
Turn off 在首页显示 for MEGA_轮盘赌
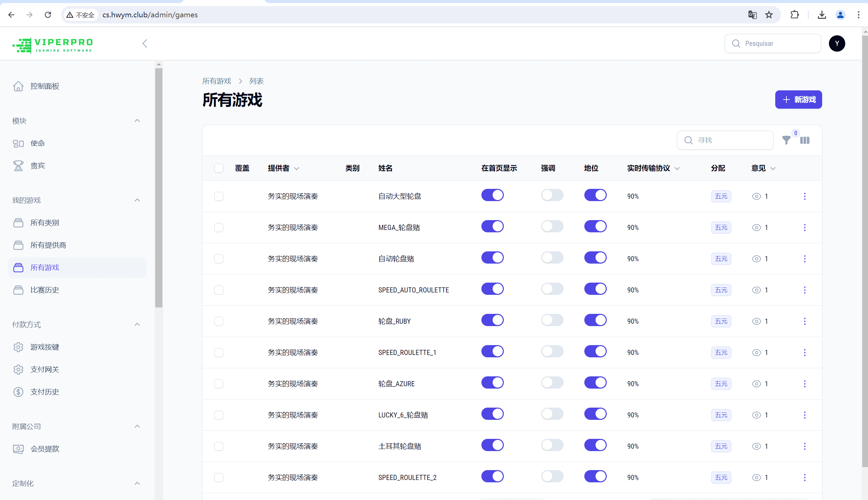click(x=492, y=227)
